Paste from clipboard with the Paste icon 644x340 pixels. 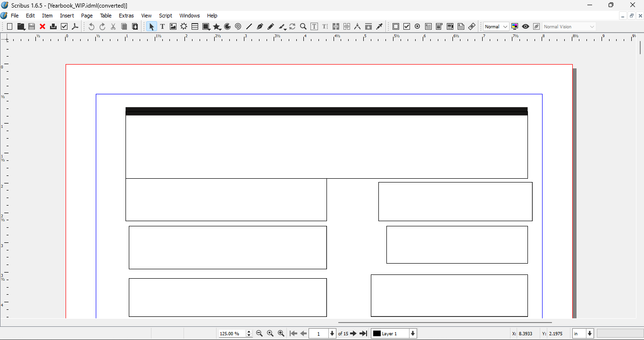click(135, 27)
